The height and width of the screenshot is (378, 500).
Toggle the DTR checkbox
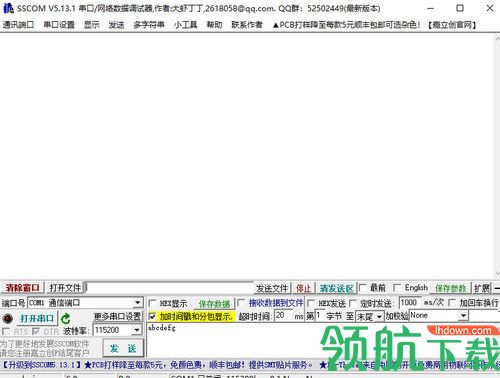36,331
